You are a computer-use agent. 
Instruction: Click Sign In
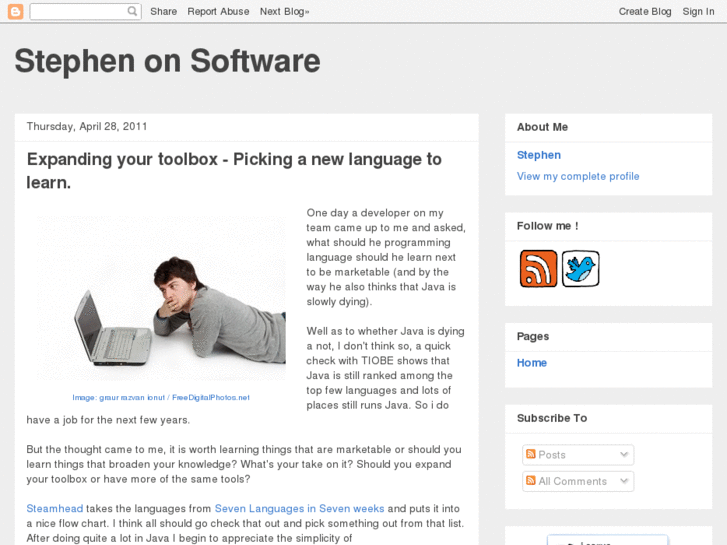coord(698,11)
